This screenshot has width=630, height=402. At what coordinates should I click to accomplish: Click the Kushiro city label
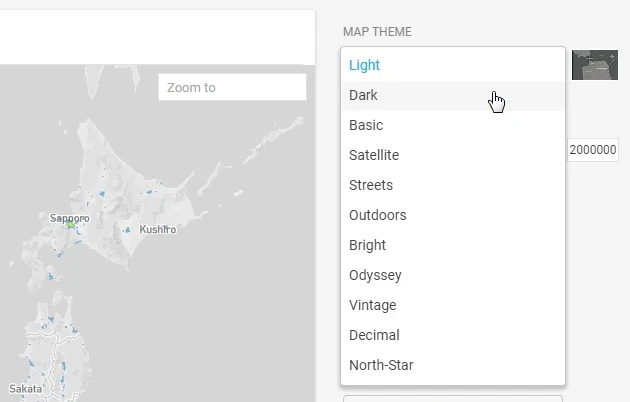point(158,229)
